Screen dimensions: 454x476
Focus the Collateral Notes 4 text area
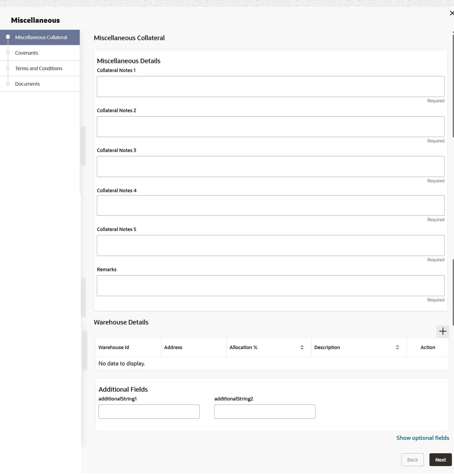click(x=271, y=206)
